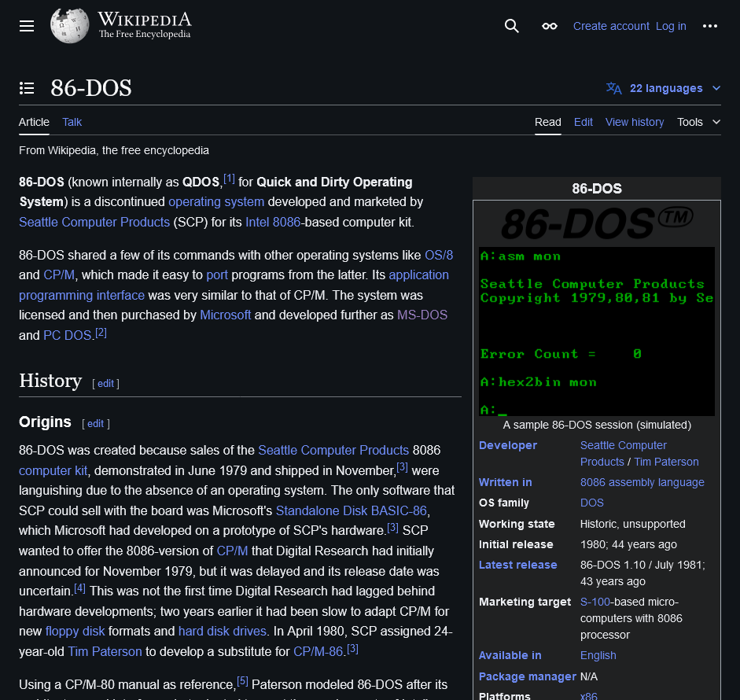
Task: Edit the Origins section
Action: [x=95, y=424]
